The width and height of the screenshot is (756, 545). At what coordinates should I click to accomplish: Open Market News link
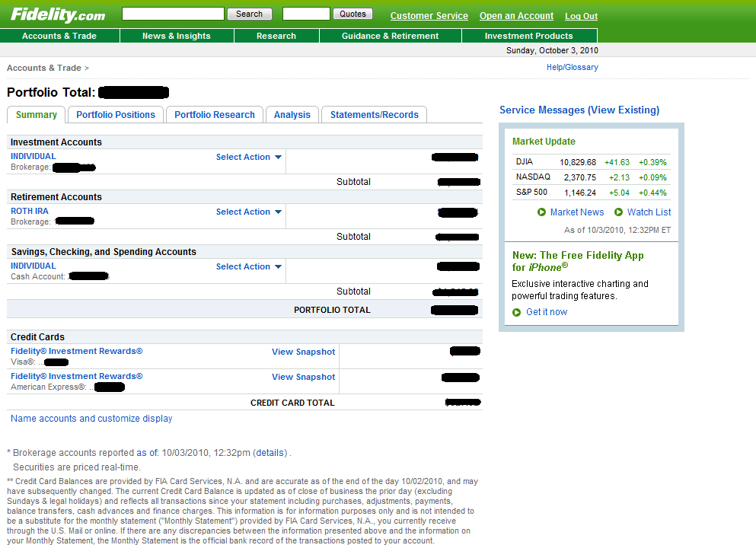click(x=576, y=212)
